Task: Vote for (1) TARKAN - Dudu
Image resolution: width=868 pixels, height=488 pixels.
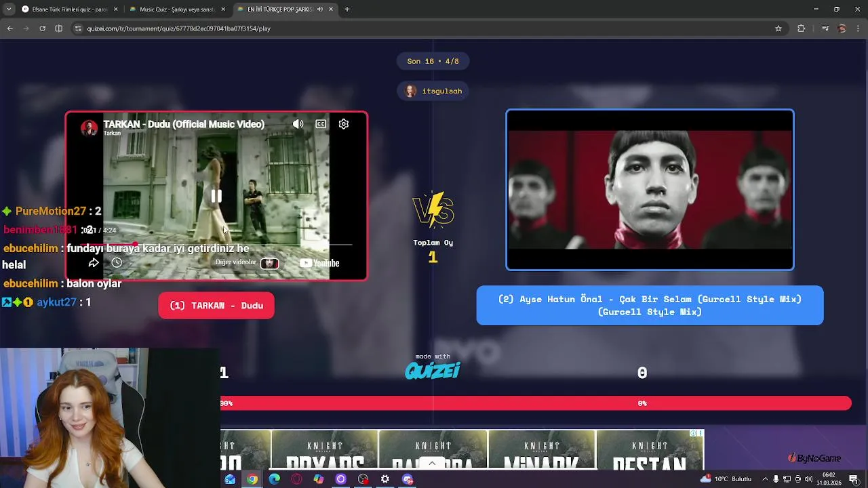Action: pos(216,306)
